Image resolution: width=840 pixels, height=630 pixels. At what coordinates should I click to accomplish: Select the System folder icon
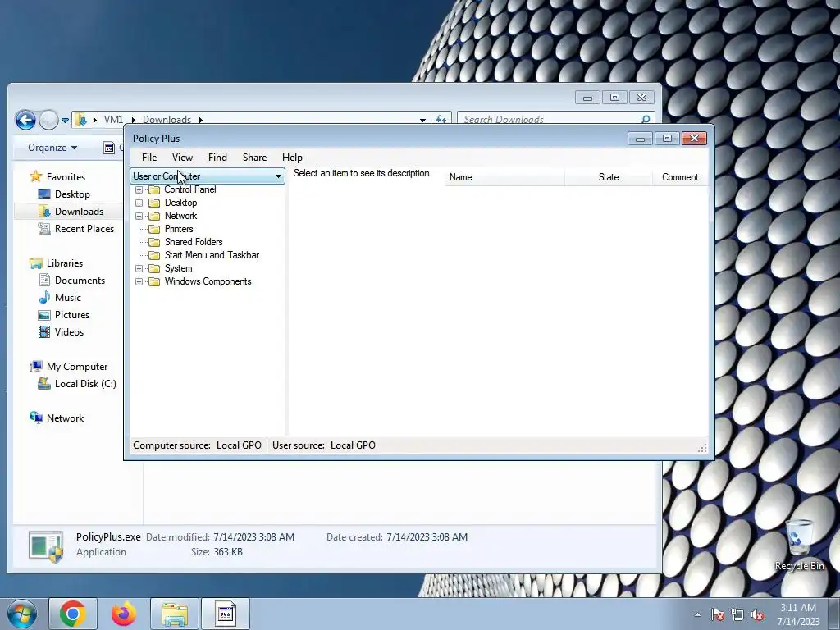point(154,268)
